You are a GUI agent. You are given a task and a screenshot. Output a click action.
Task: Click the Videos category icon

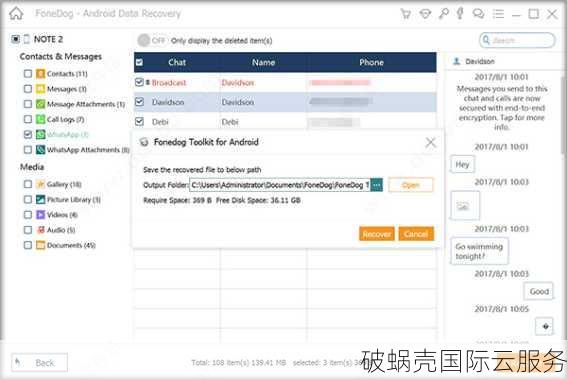(x=40, y=215)
